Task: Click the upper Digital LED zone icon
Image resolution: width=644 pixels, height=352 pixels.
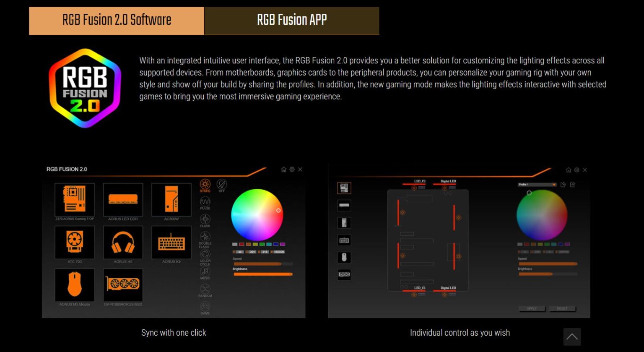Action: [x=444, y=188]
